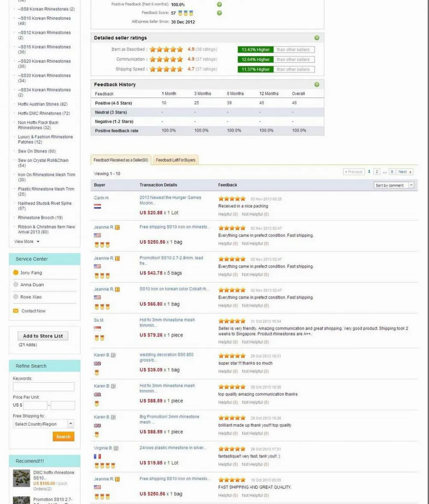Open DMC hotfix rhinestone SS10 recommended link

(x=54, y=475)
